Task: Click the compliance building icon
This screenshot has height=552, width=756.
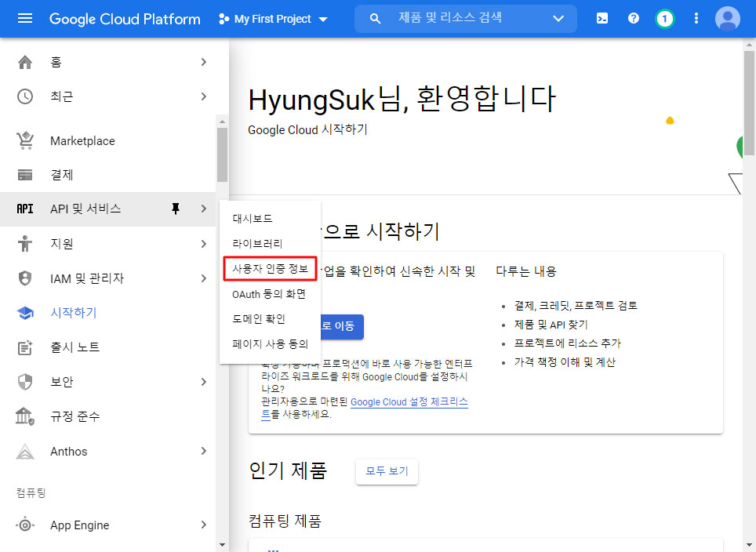Action: pyautogui.click(x=25, y=416)
